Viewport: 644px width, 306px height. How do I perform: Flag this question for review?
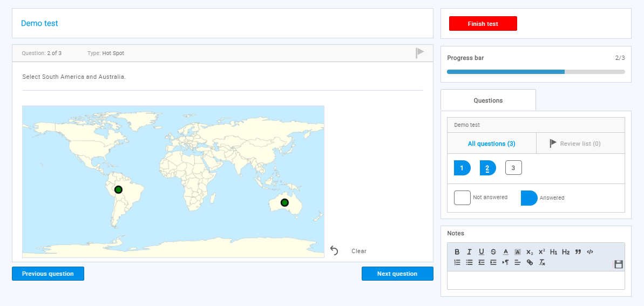click(x=419, y=53)
